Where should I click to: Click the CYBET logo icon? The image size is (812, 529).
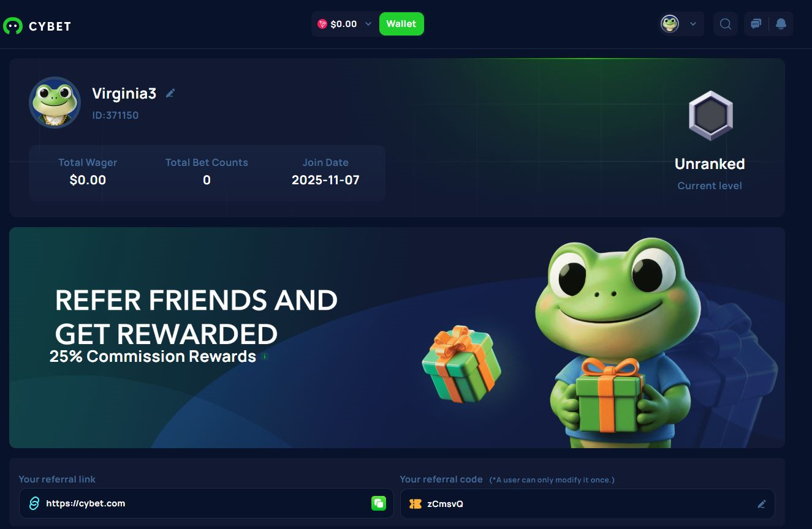[13, 26]
